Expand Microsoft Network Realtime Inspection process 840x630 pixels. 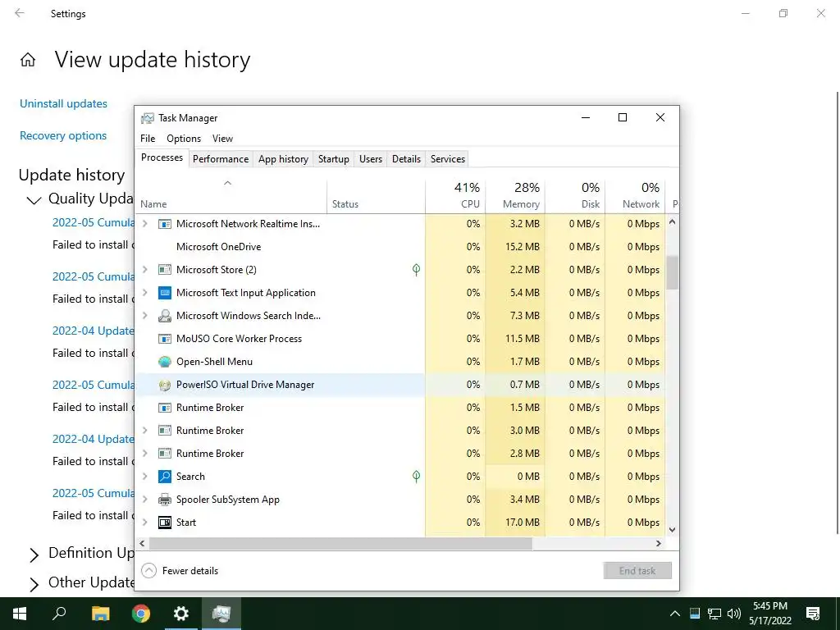click(x=144, y=224)
